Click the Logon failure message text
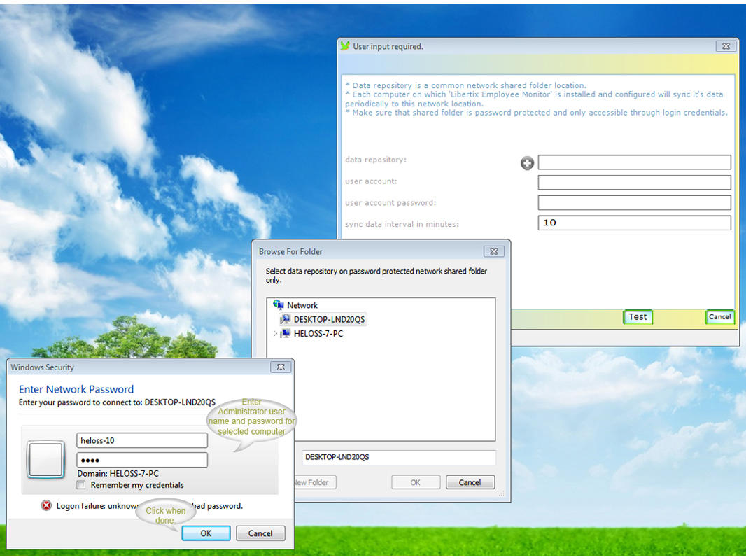This screenshot has width=746, height=560. tap(149, 506)
